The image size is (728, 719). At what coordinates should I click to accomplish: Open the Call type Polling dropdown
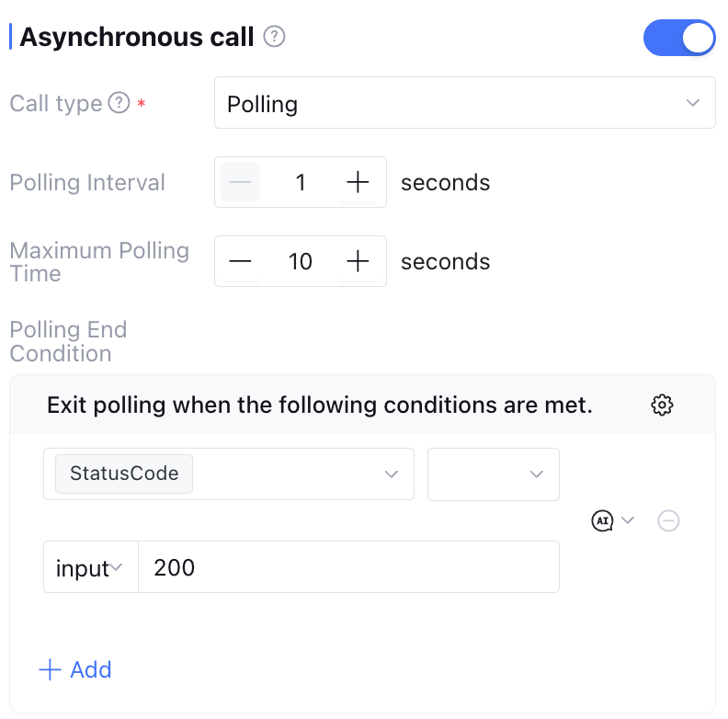point(464,103)
